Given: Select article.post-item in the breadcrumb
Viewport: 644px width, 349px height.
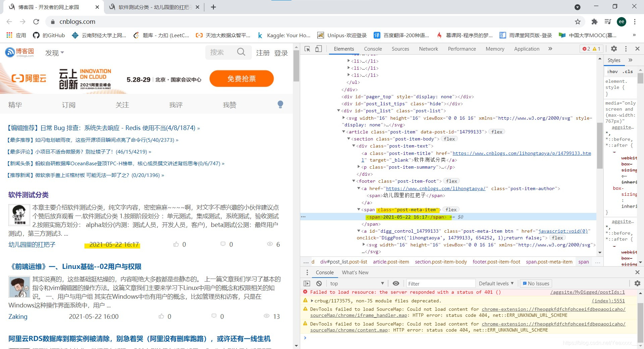Looking at the screenshot, I should [x=391, y=262].
